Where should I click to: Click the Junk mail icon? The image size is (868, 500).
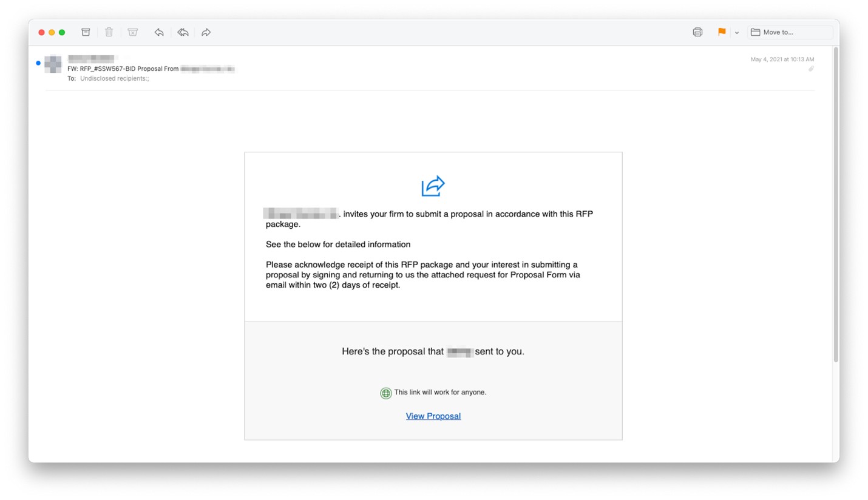[132, 32]
